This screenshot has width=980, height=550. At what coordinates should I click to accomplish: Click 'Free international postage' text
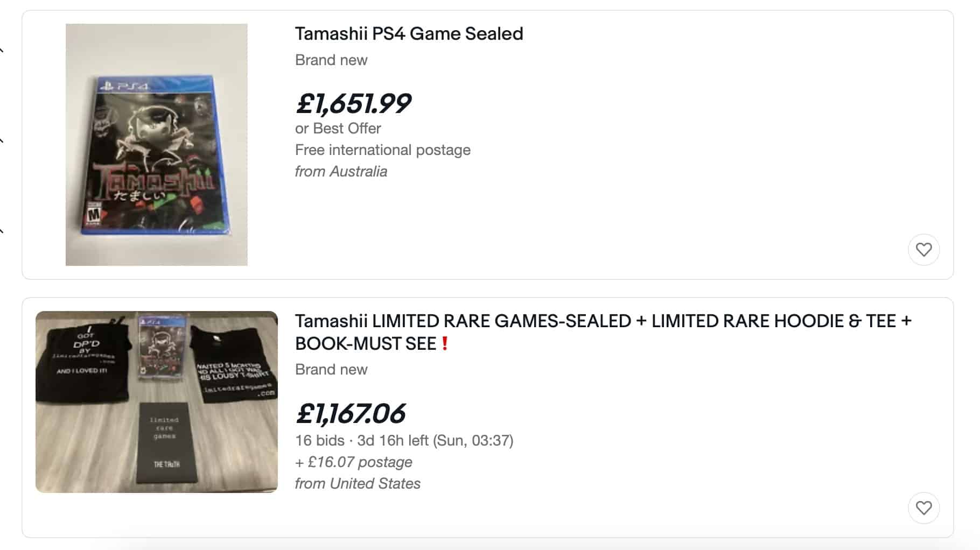[x=382, y=150]
